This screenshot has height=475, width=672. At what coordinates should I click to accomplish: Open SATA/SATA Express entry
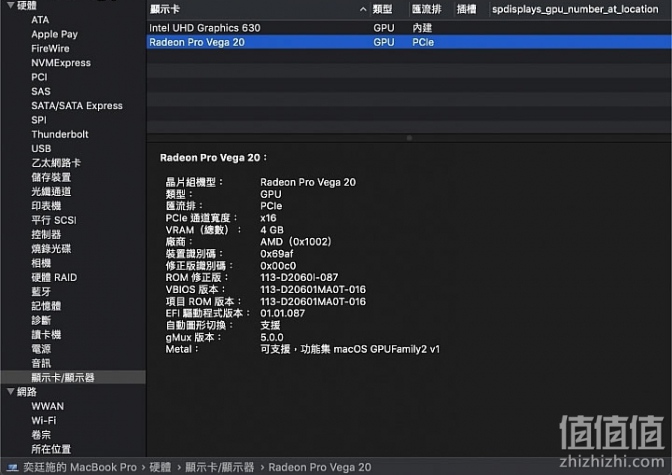(x=77, y=105)
